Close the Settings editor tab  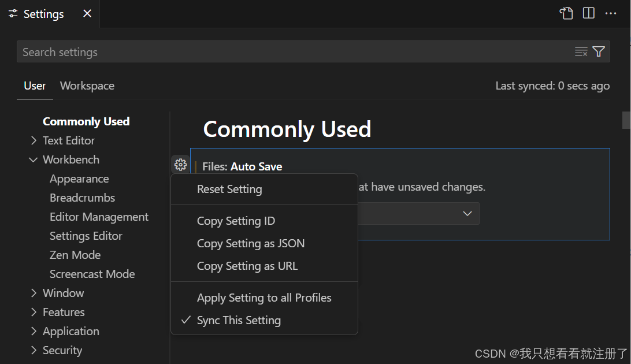click(87, 13)
